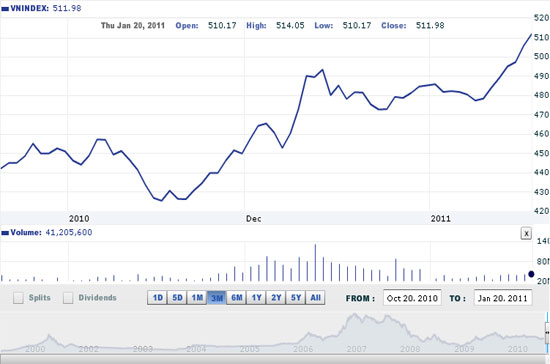The image size is (550, 364).
Task: Edit the TO date field
Action: (x=503, y=298)
